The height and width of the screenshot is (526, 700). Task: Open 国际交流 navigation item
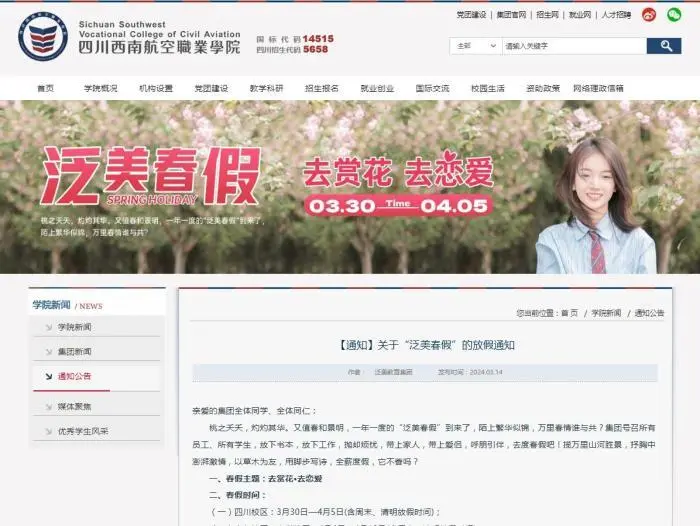[x=432, y=88]
